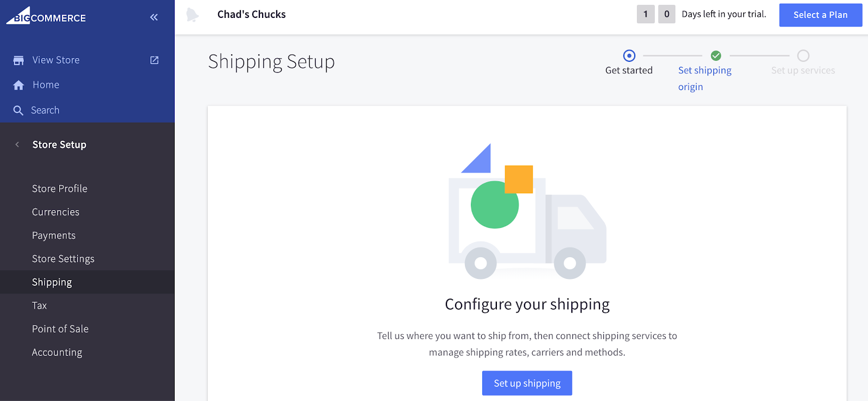The image size is (868, 401).
Task: Navigate to Payments in sidebar
Action: (54, 235)
